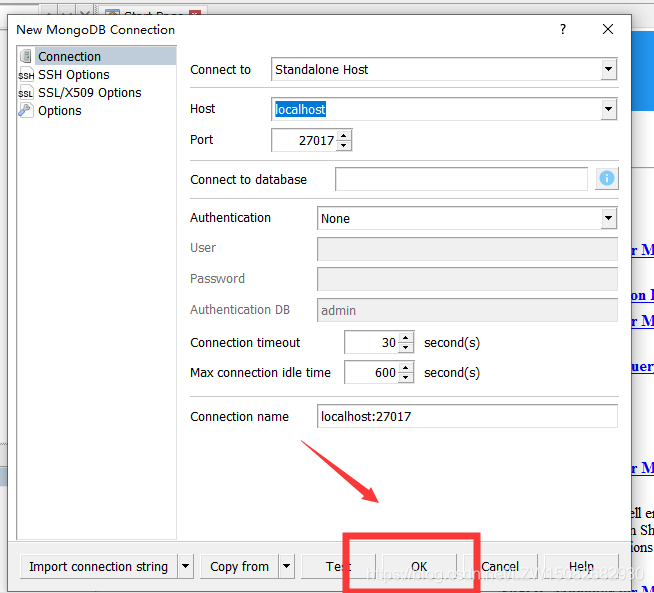
Task: Click the Connection server icon
Action: 26,56
